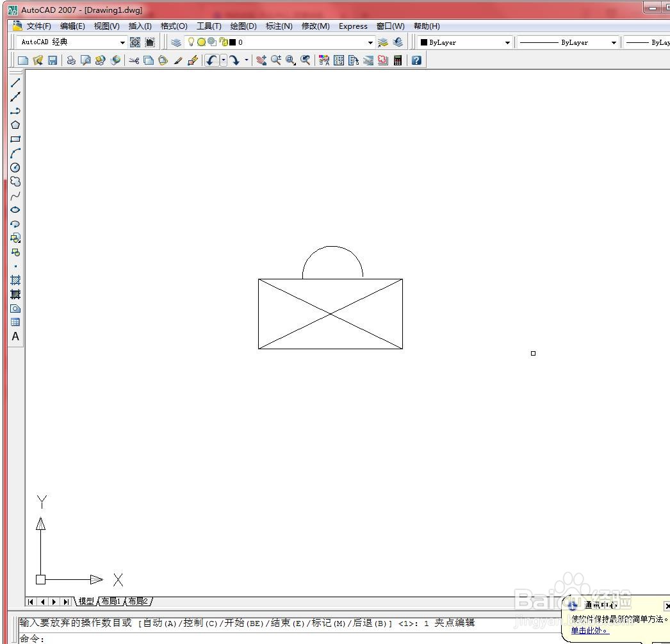Click Zoom Previous icon

point(305,61)
